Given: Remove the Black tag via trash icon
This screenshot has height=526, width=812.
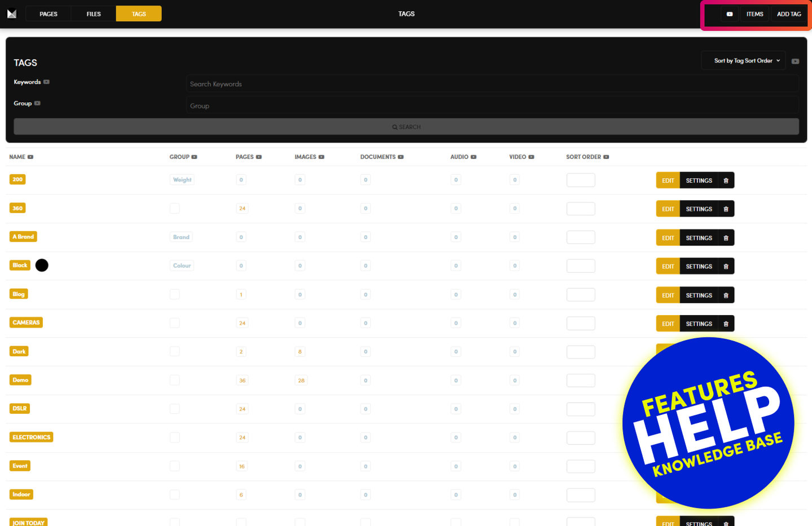Looking at the screenshot, I should tap(726, 266).
